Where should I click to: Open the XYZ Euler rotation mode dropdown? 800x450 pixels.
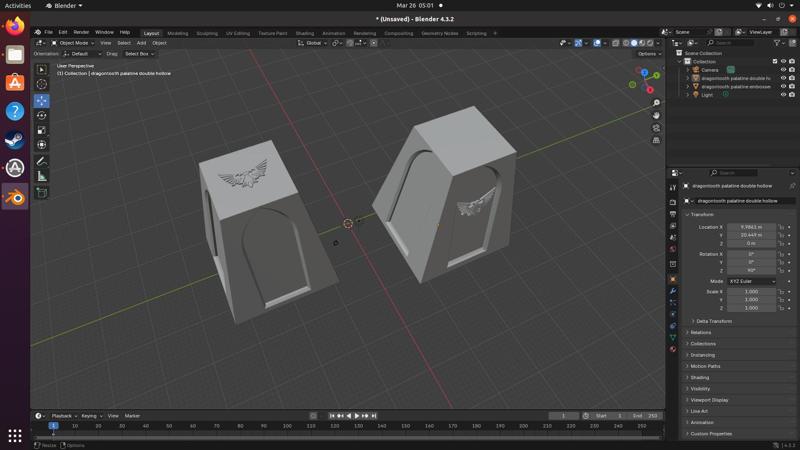point(752,281)
